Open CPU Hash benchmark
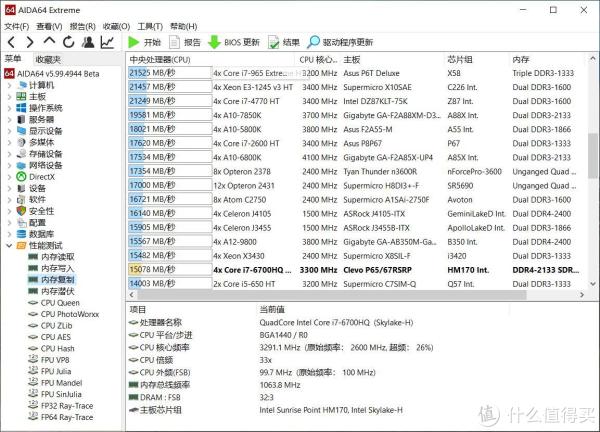 52,349
